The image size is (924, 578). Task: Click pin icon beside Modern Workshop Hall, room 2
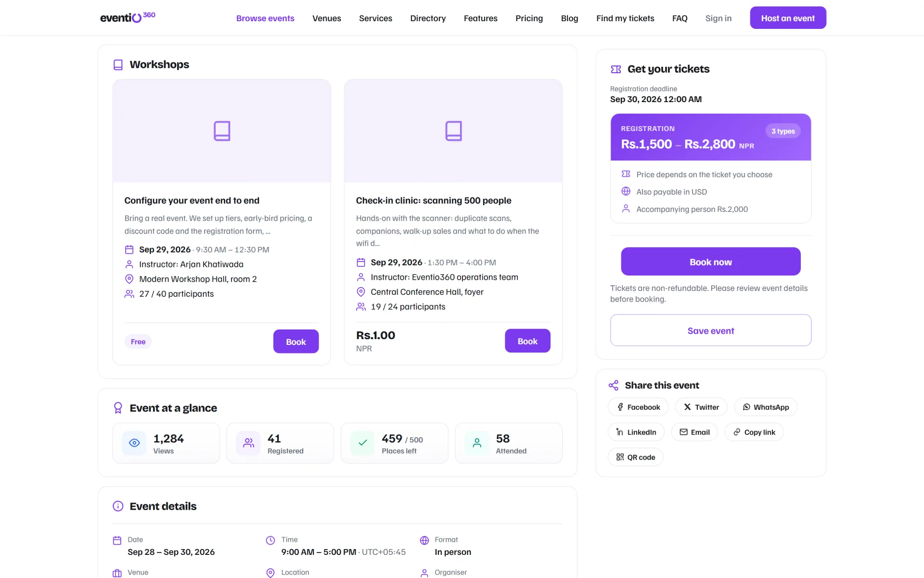point(129,279)
